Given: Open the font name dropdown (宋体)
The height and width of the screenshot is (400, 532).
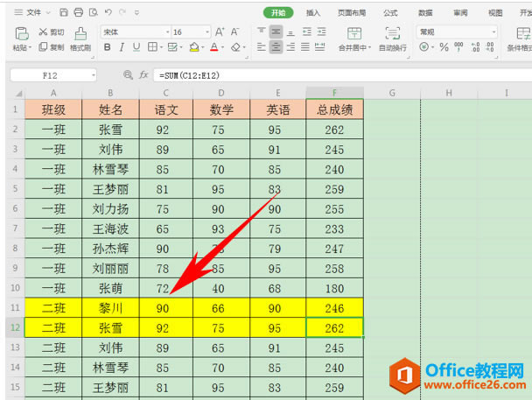Looking at the screenshot, I should click(x=168, y=32).
